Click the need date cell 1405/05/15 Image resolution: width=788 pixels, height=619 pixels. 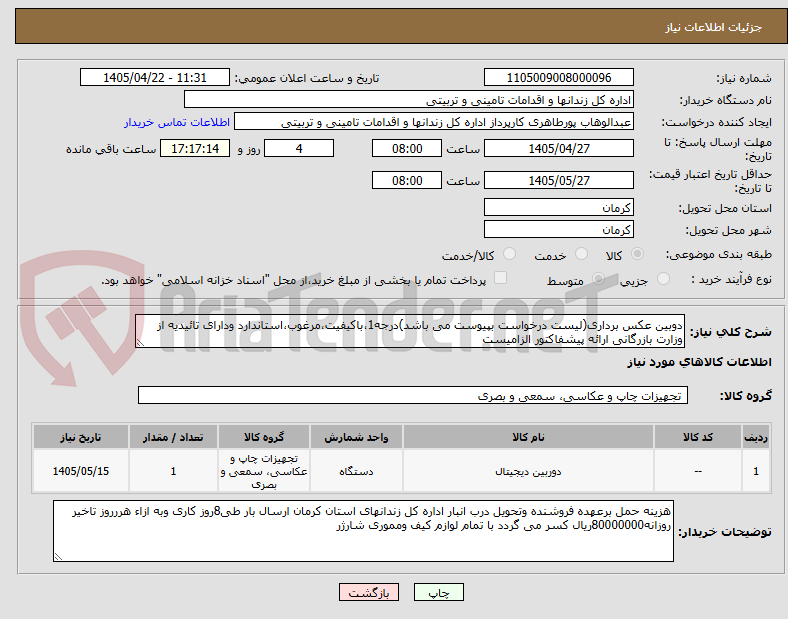(81, 471)
